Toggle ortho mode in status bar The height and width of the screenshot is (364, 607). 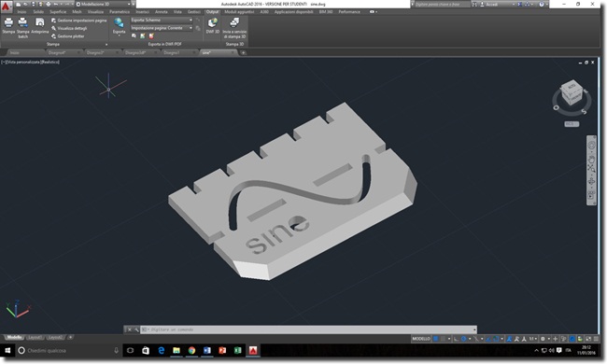tap(456, 339)
